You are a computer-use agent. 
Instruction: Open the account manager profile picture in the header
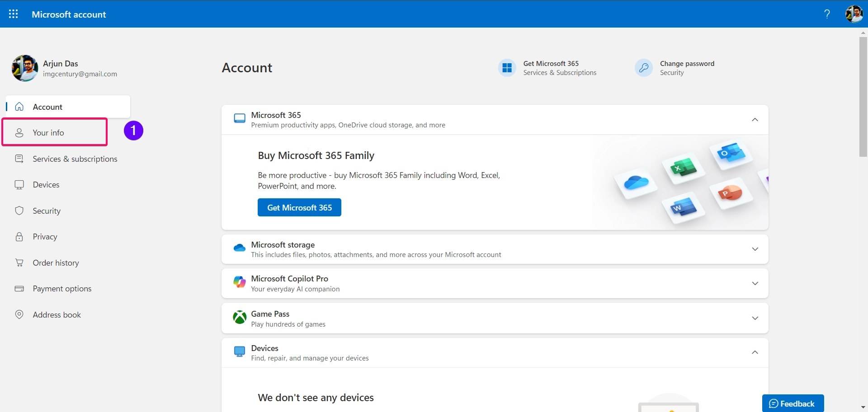pyautogui.click(x=854, y=14)
